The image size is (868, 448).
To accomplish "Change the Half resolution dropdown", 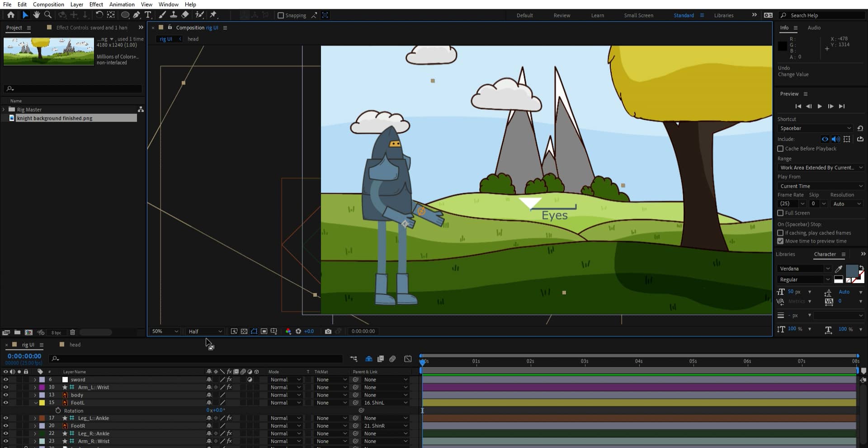I will pyautogui.click(x=204, y=331).
